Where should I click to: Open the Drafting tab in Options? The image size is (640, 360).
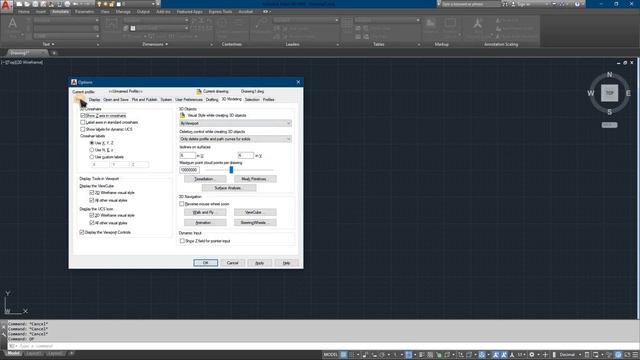[212, 100]
